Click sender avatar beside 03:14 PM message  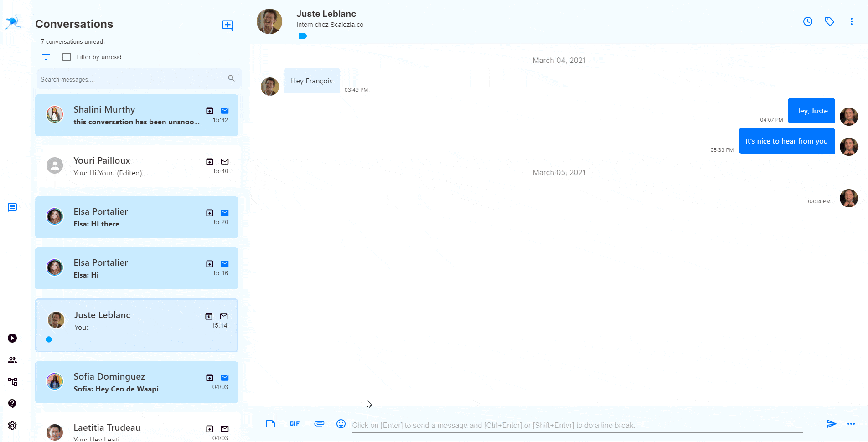click(849, 198)
